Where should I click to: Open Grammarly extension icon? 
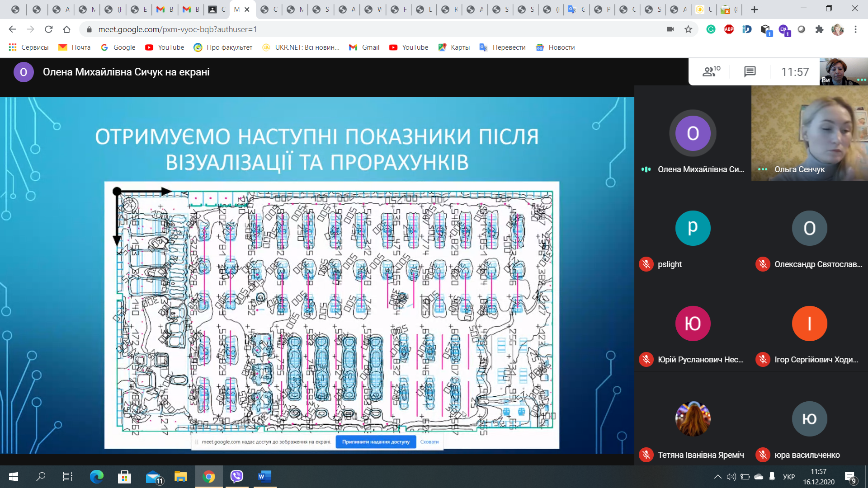pos(711,29)
